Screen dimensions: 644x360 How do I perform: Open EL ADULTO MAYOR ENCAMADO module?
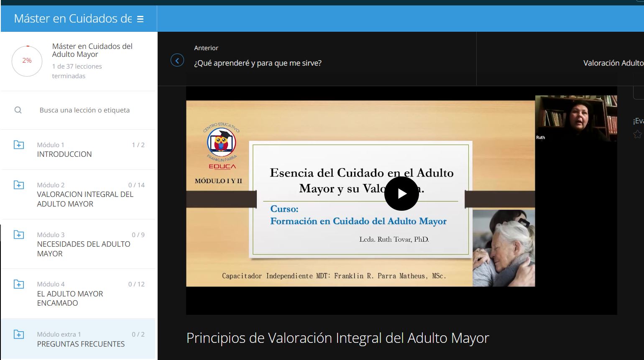coord(70,298)
